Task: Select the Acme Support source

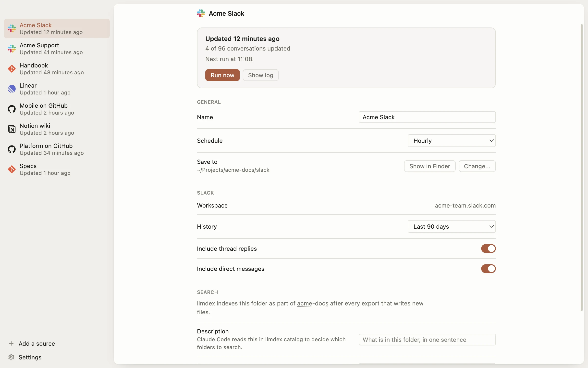Action: click(x=57, y=49)
